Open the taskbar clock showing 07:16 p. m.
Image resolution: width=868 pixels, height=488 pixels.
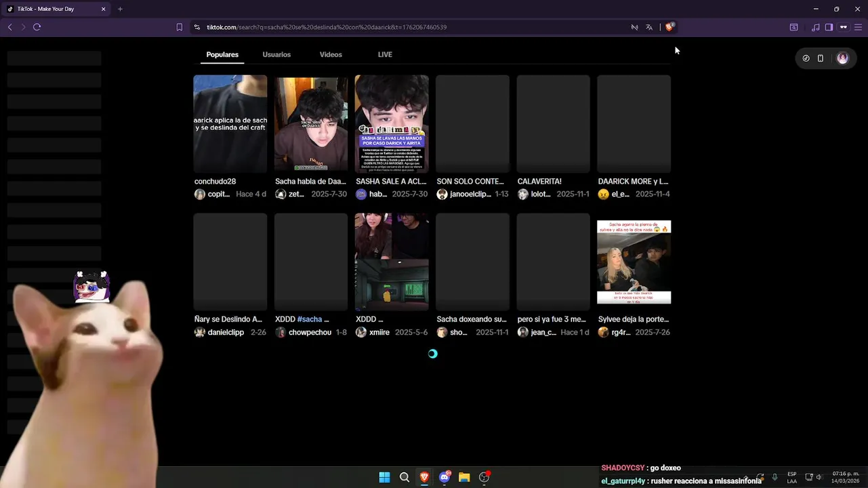point(846,477)
